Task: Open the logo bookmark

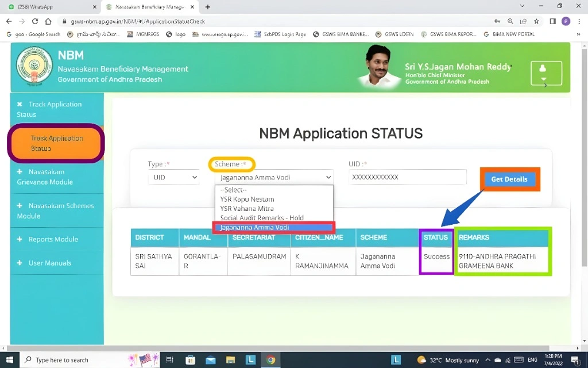Action: pyautogui.click(x=176, y=34)
